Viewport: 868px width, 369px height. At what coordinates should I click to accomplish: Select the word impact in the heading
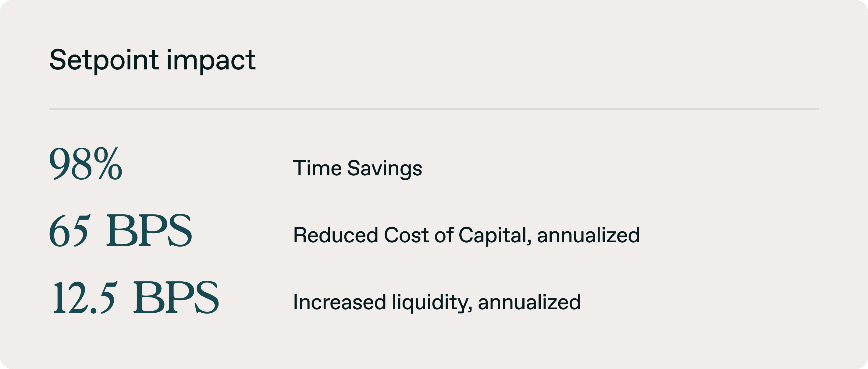tap(211, 60)
